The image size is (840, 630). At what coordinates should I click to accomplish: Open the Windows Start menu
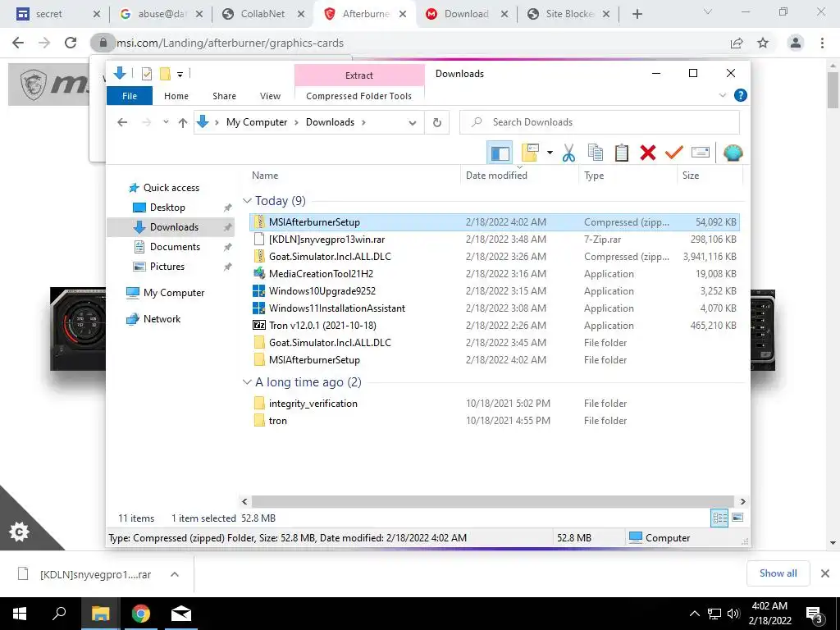(x=20, y=614)
